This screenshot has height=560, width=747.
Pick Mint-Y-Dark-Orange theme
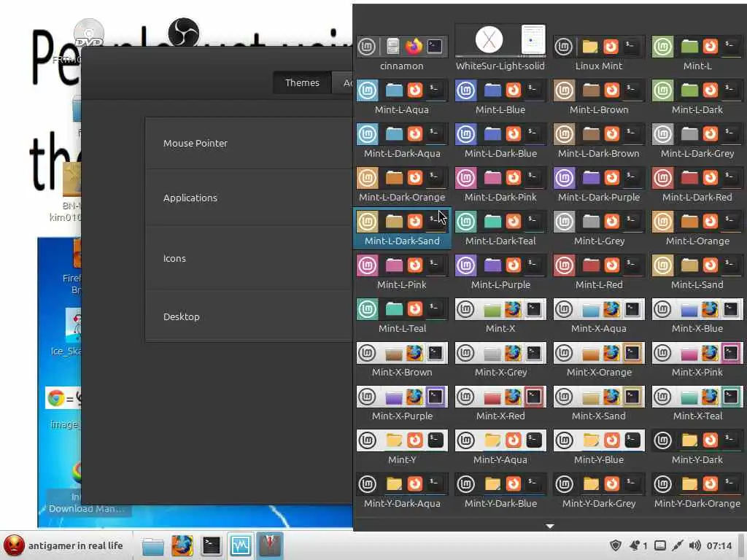click(697, 484)
